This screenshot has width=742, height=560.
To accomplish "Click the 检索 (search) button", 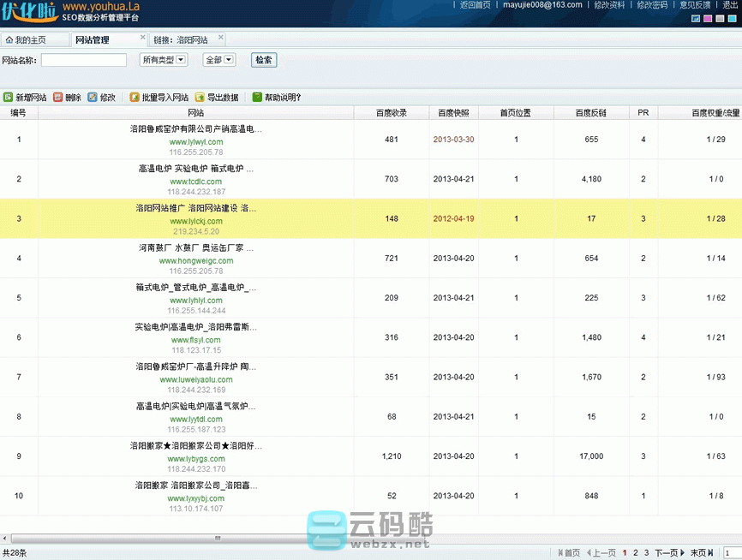I will (264, 60).
